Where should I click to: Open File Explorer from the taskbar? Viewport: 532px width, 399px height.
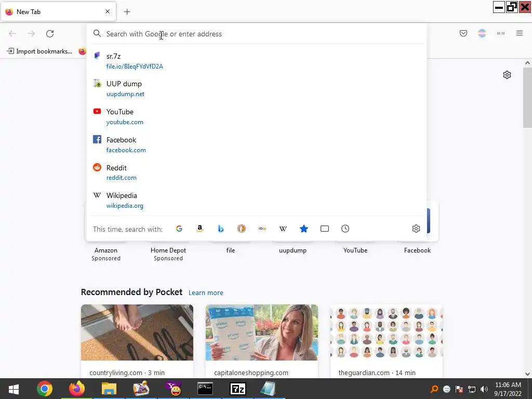pos(109,389)
